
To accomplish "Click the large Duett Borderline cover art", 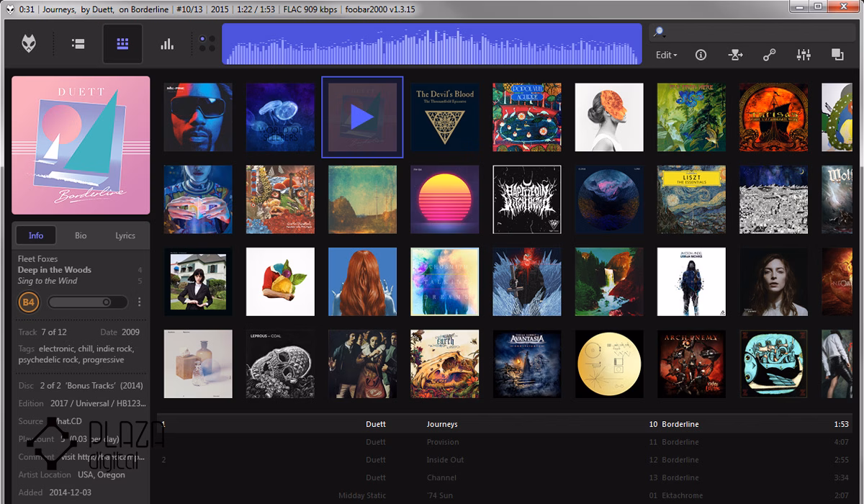I will coord(81,145).
